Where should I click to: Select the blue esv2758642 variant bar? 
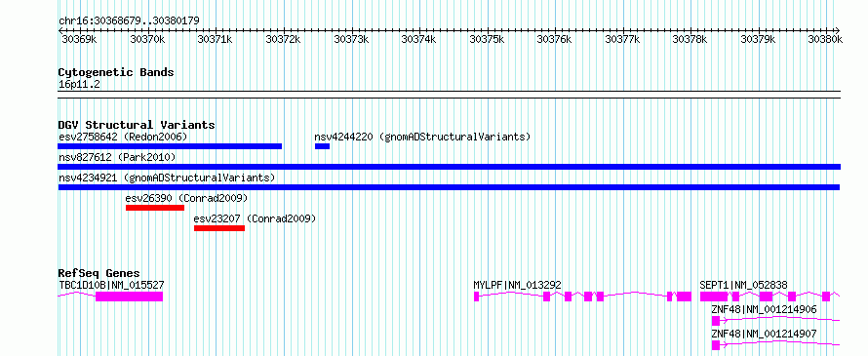click(170, 146)
